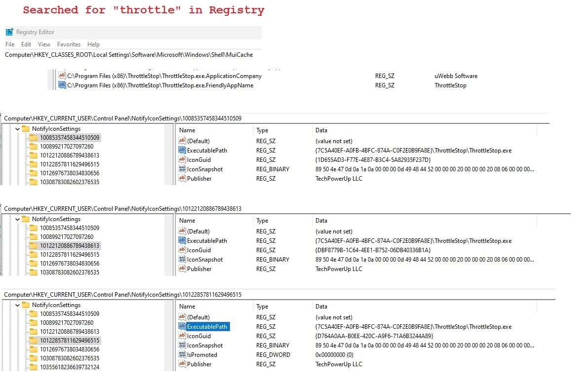Click string icon of Publisher row below IsPromoted
Viewport: 588px width, 386px height.
point(182,364)
